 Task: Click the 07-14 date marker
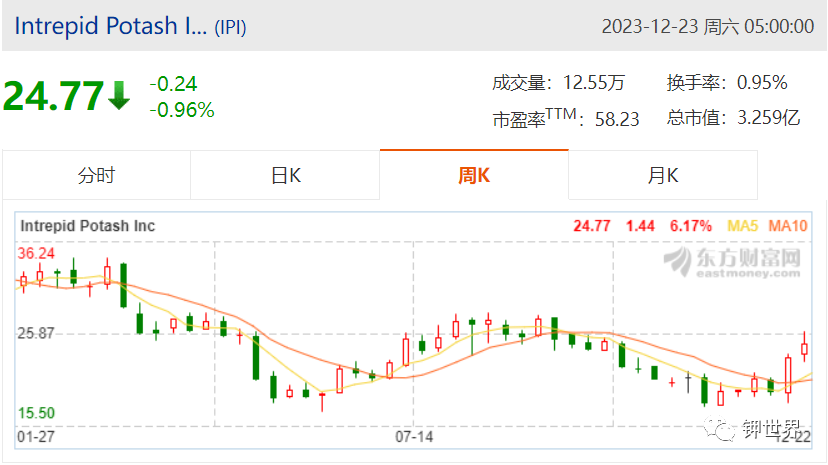click(414, 437)
